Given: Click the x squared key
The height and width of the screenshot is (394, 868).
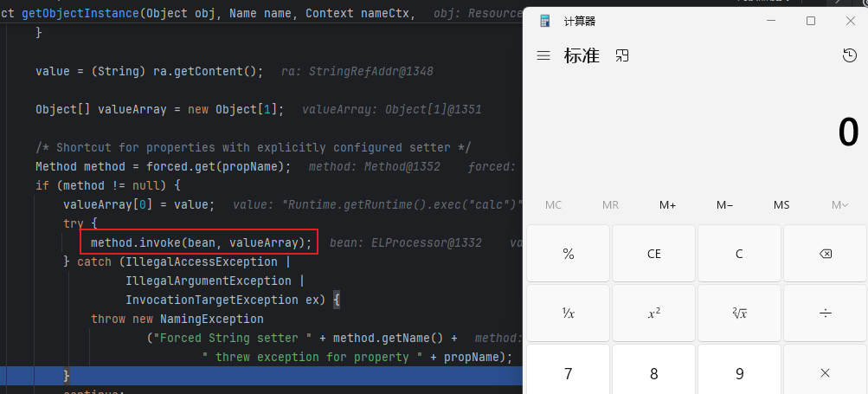Looking at the screenshot, I should 653,313.
